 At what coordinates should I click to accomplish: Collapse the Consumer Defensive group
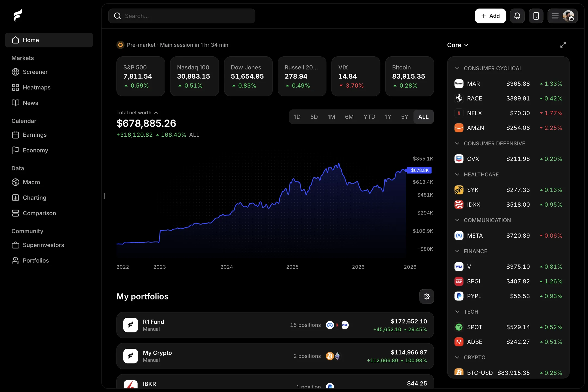click(x=457, y=143)
